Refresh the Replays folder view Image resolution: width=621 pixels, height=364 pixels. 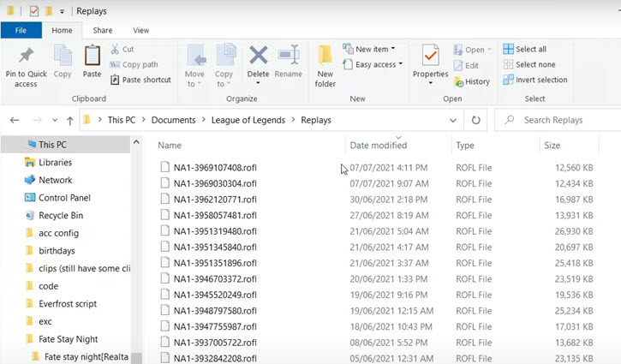pyautogui.click(x=476, y=120)
